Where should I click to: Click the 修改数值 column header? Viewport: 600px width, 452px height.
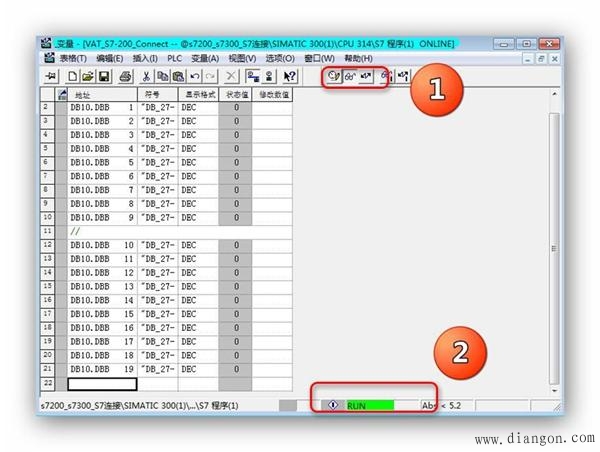[x=272, y=95]
